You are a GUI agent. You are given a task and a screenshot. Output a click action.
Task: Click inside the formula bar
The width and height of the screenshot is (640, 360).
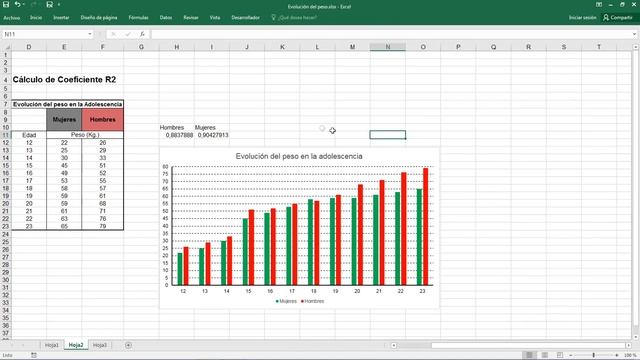pos(391,34)
